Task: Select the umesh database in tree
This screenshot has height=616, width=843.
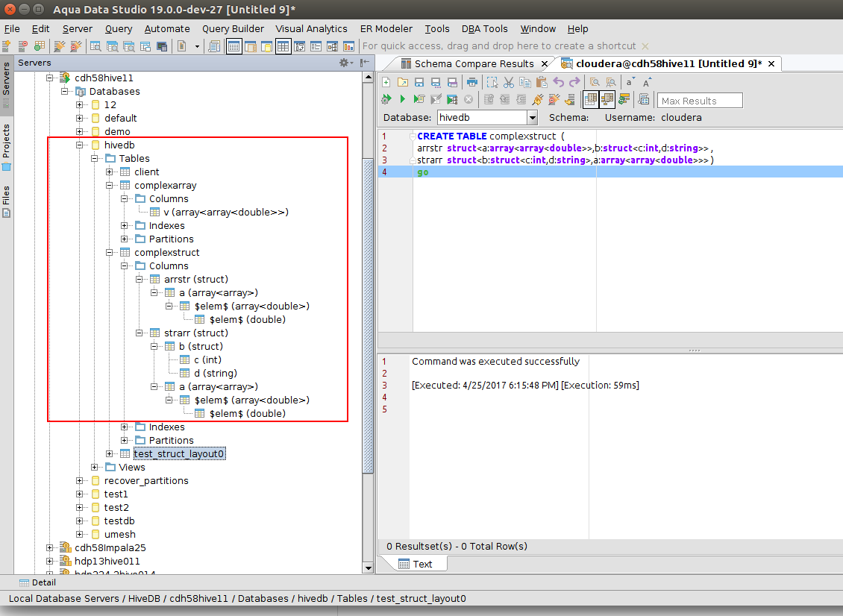Action: [x=120, y=534]
